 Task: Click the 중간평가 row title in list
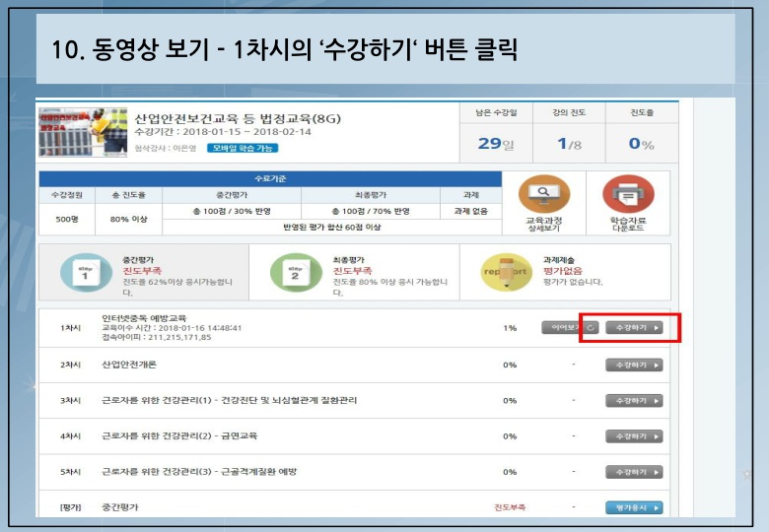(121, 507)
